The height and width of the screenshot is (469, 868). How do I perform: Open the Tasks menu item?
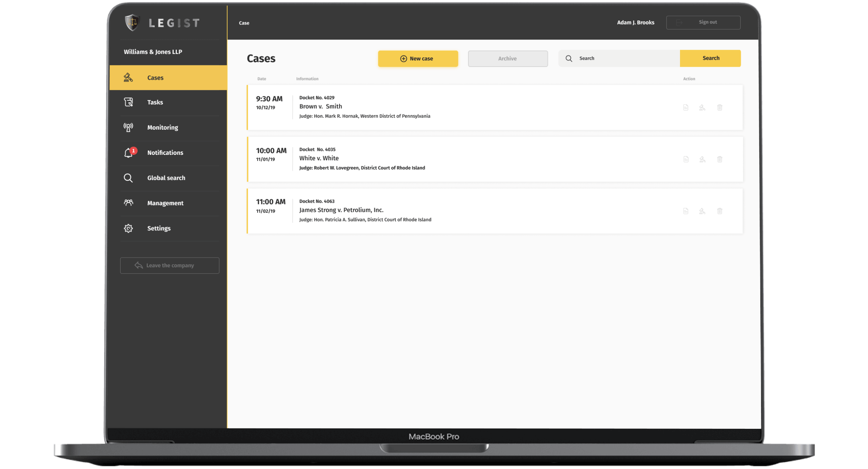[x=168, y=102]
